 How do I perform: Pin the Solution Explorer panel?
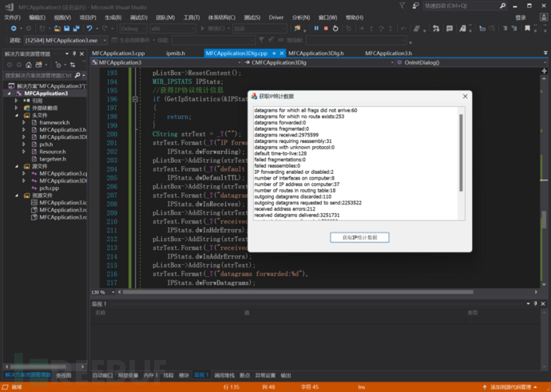pos(74,53)
